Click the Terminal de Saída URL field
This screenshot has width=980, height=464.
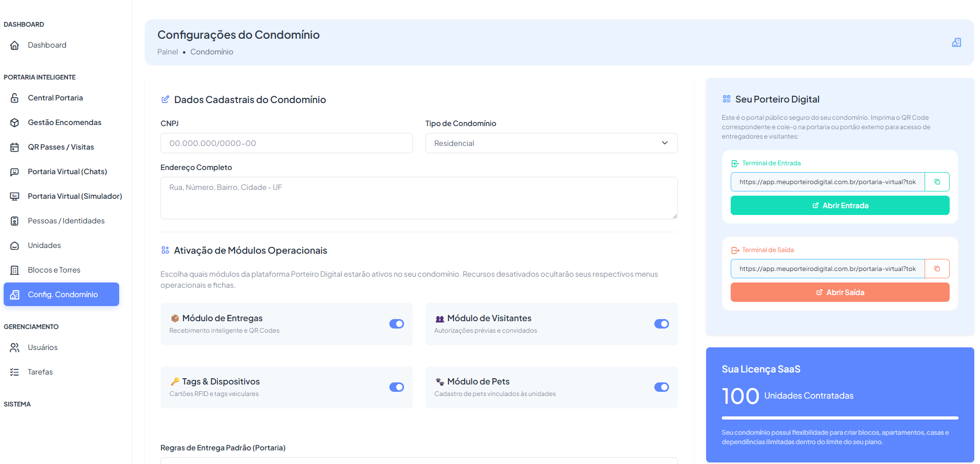tap(828, 269)
